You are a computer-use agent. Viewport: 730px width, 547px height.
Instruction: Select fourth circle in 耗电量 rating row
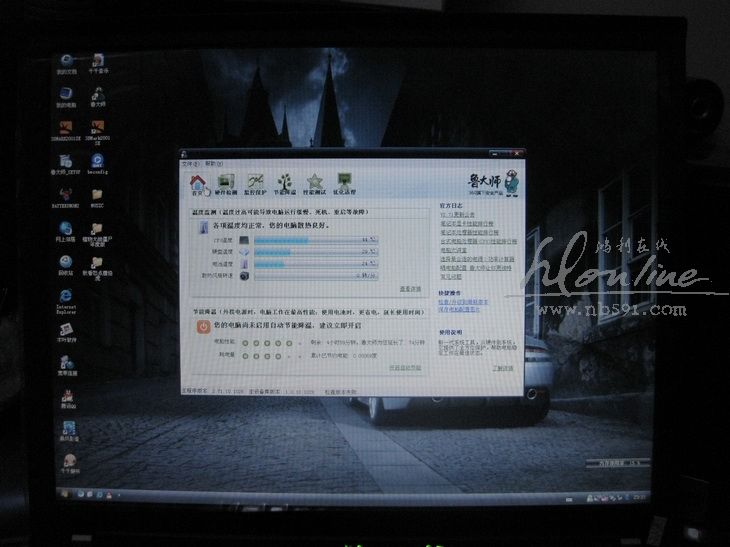[278, 356]
